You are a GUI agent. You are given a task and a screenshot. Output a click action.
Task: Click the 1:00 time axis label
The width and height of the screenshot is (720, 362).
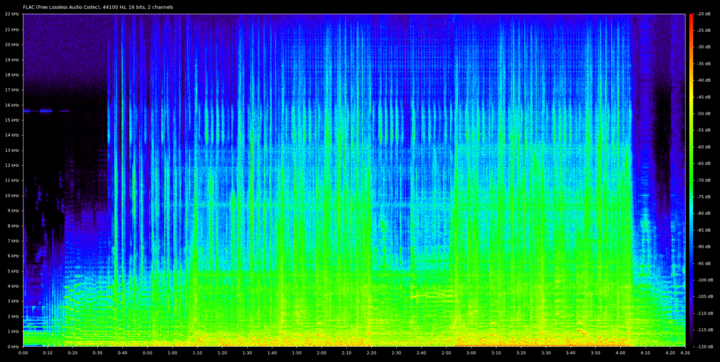pos(172,353)
